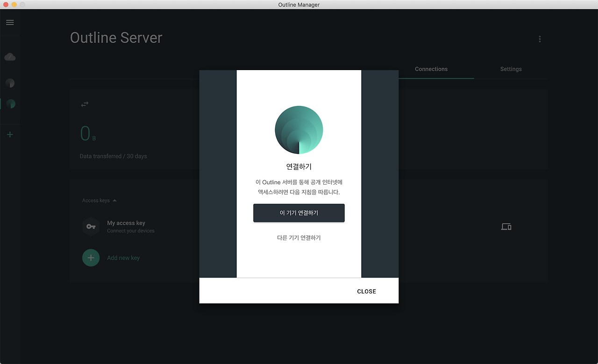
Task: Click the 0 B data usage value
Action: tap(88, 134)
